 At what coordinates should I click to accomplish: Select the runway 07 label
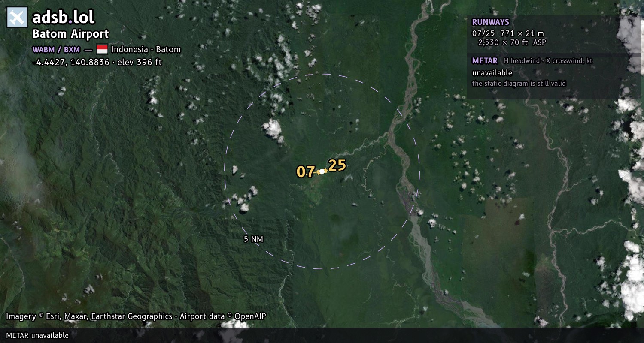tap(305, 172)
